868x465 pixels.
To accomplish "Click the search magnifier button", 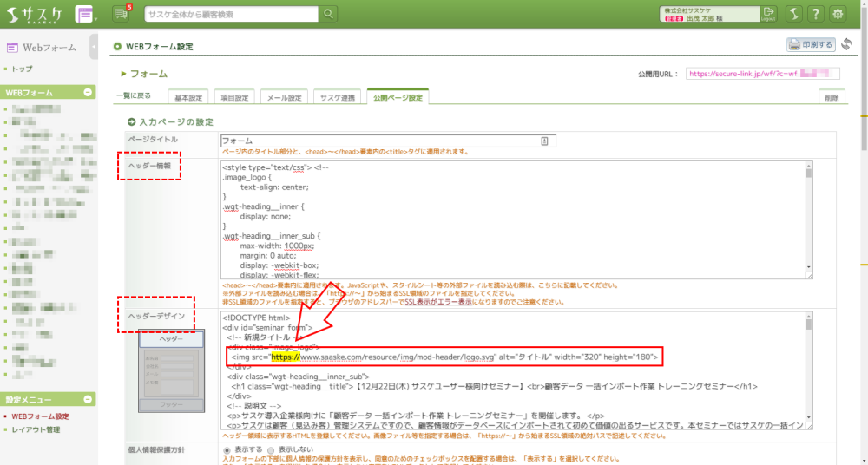I will point(329,13).
